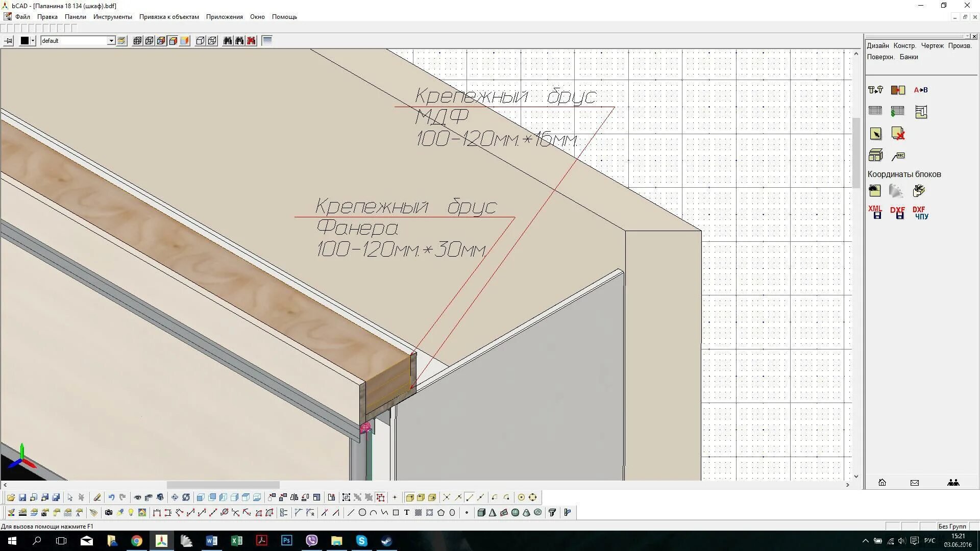Switch to the Дизайн tab

pyautogui.click(x=877, y=45)
